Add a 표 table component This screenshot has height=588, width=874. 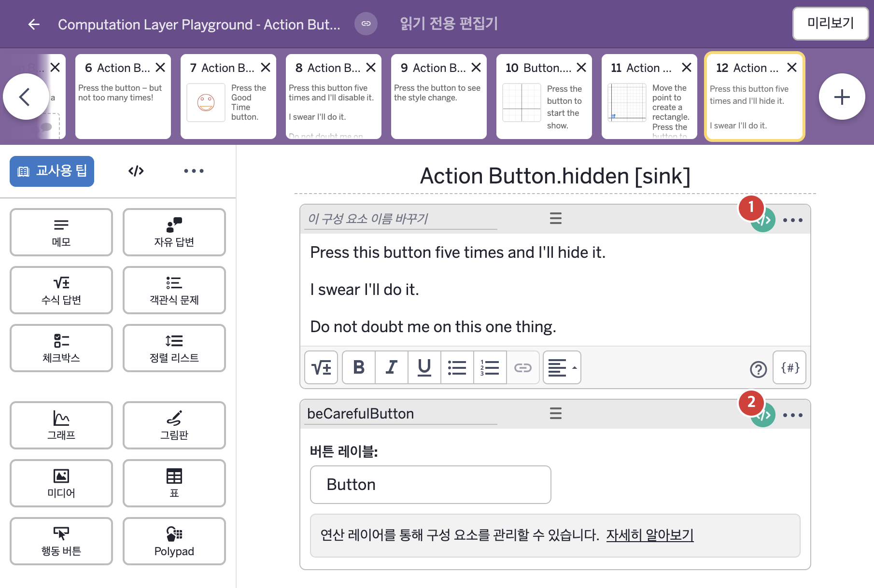click(x=174, y=483)
